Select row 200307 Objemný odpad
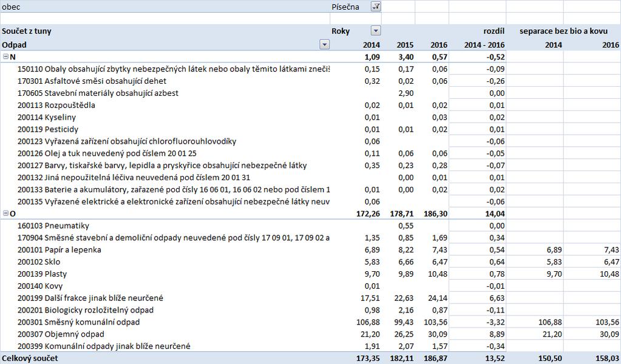This screenshot has height=364, width=621. pyautogui.click(x=61, y=334)
